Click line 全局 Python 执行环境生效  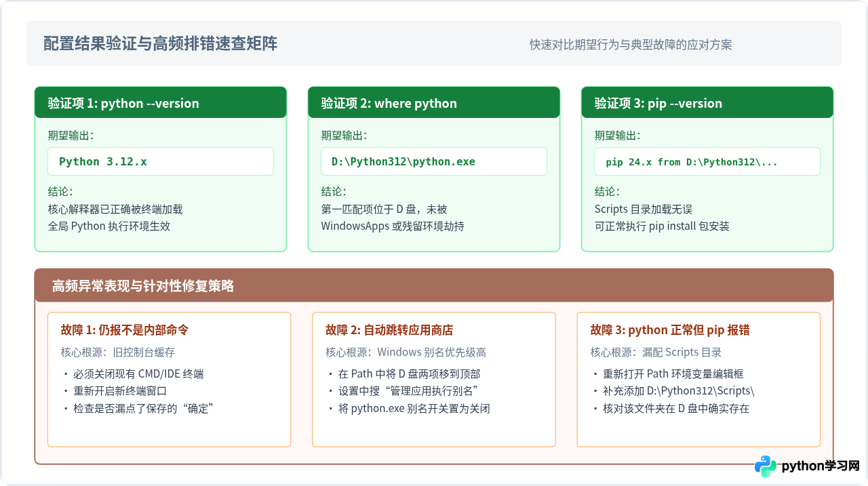tap(109, 226)
